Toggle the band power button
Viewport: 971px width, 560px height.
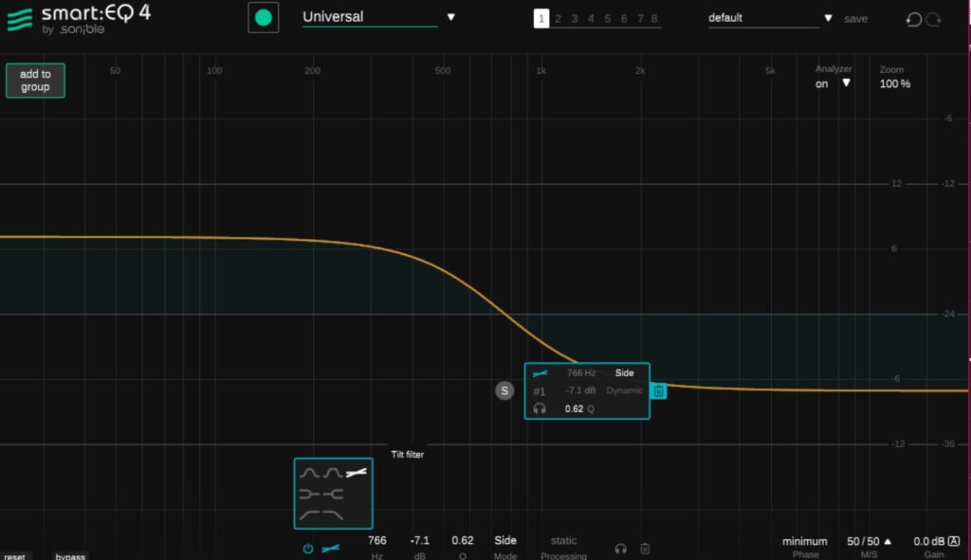308,548
